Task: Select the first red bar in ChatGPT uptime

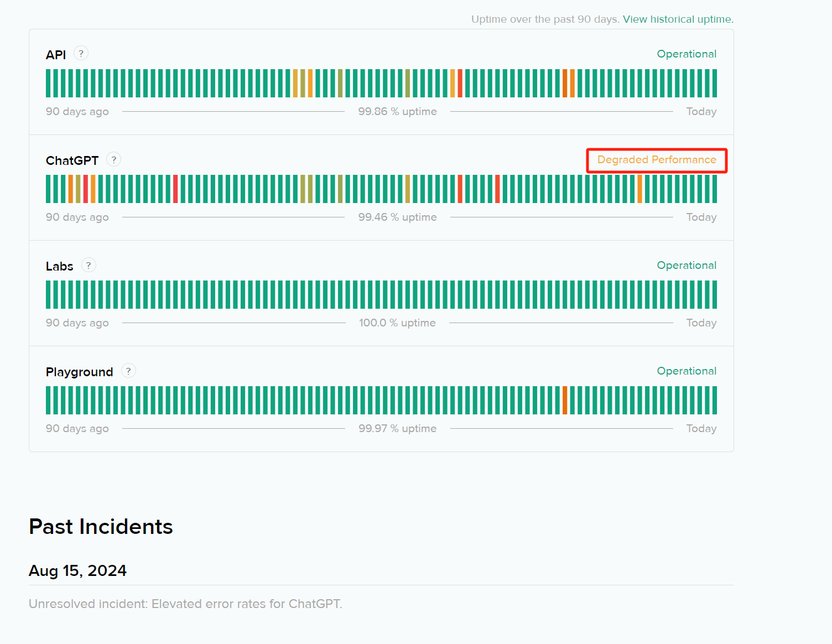Action: 86,189
